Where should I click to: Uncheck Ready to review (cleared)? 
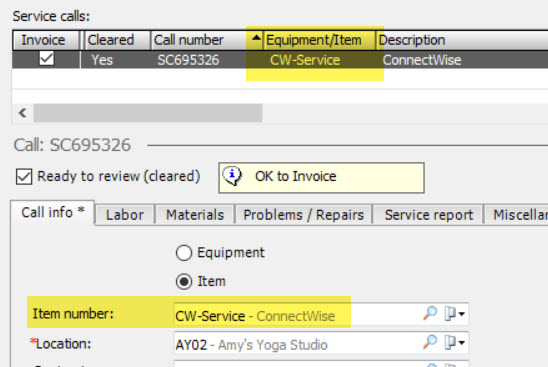point(24,177)
